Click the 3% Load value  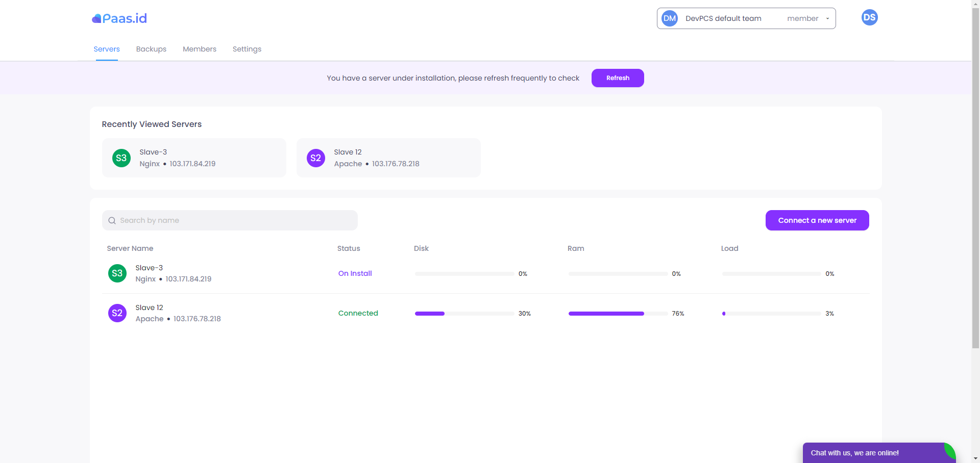coord(829,314)
